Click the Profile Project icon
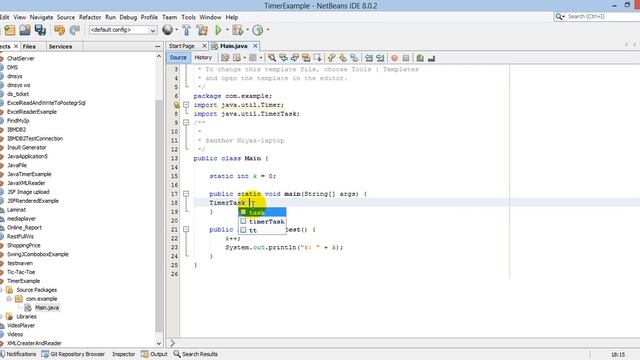Image resolution: width=640 pixels, height=360 pixels. pos(258,30)
